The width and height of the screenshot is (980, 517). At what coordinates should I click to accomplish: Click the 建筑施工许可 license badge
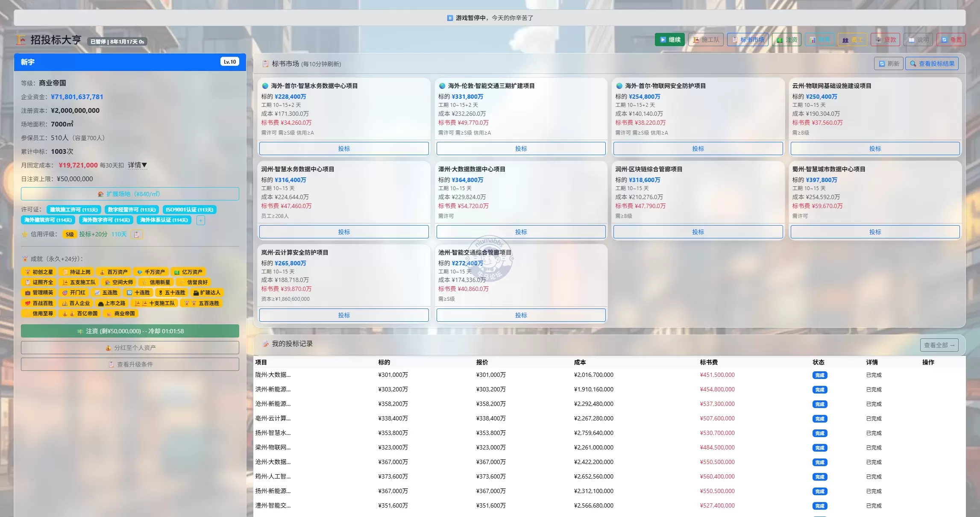74,210
